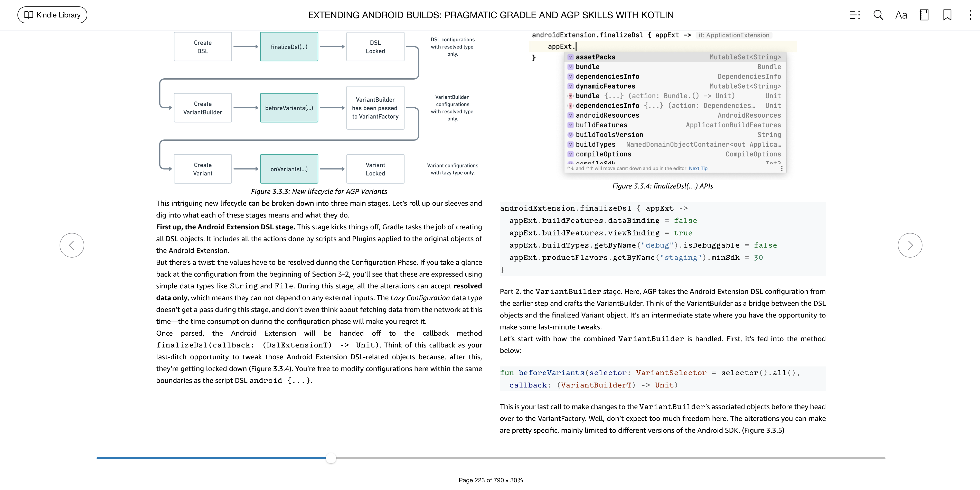This screenshot has width=980, height=490.
Task: Click the method icon beside bundle {...}
Action: (570, 96)
